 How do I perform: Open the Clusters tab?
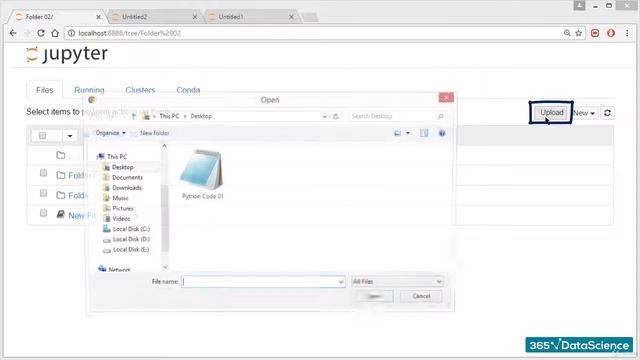point(140,90)
